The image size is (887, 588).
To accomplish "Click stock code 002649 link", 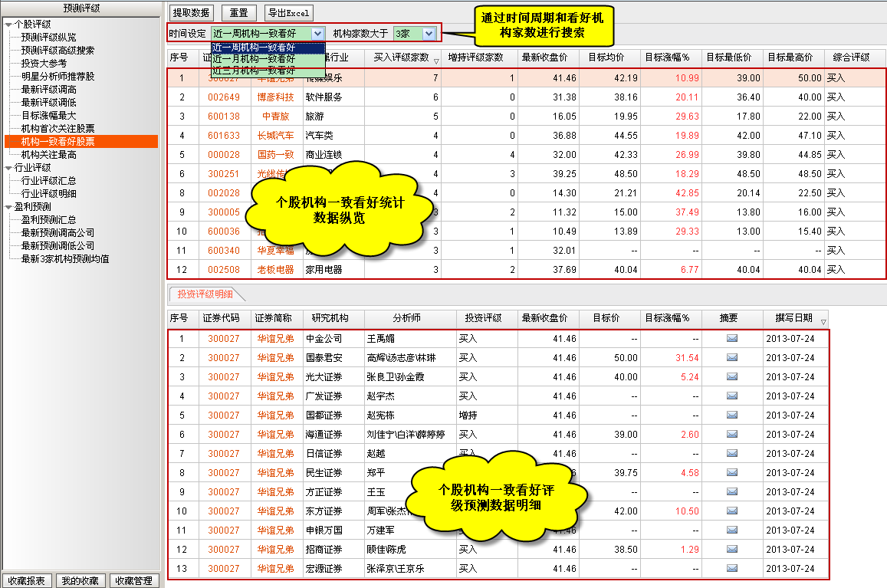I will click(x=223, y=97).
